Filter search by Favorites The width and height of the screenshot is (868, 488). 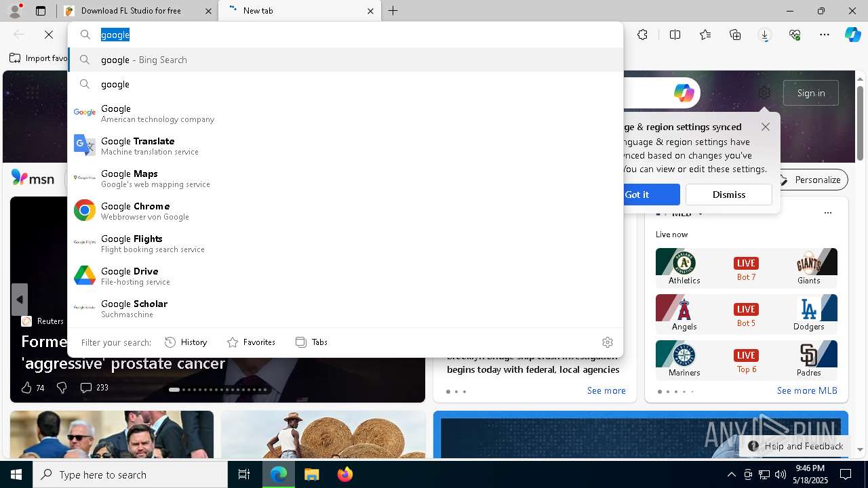click(x=251, y=342)
